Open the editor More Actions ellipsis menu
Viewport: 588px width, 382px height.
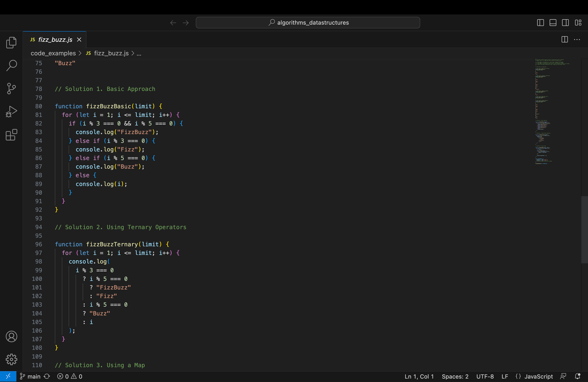click(577, 39)
